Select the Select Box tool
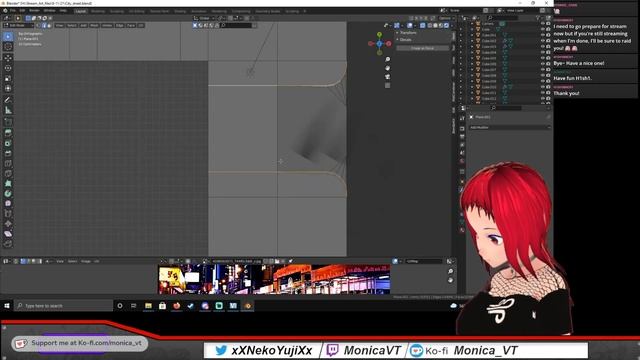This screenshot has width=640, height=360. (x=8, y=37)
